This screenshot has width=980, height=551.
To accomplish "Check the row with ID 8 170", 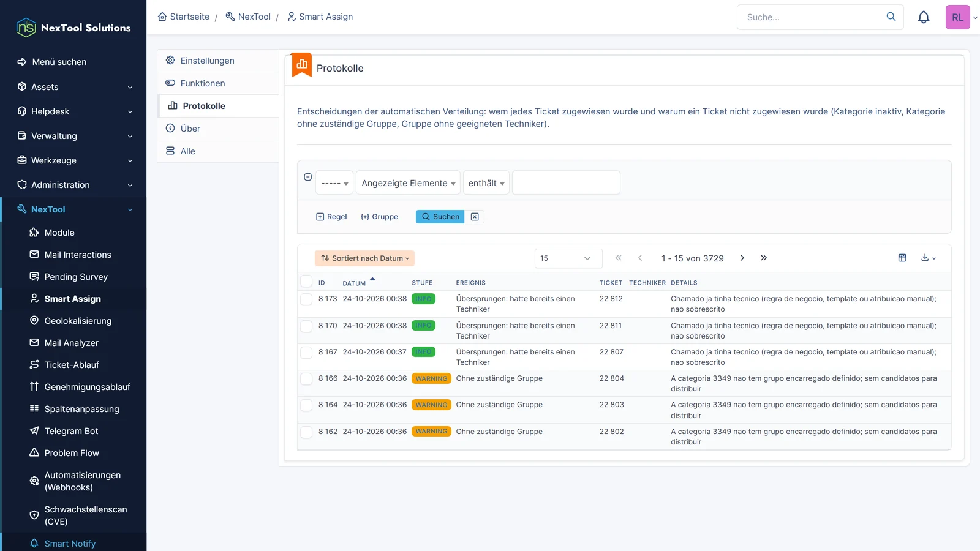I will [306, 326].
